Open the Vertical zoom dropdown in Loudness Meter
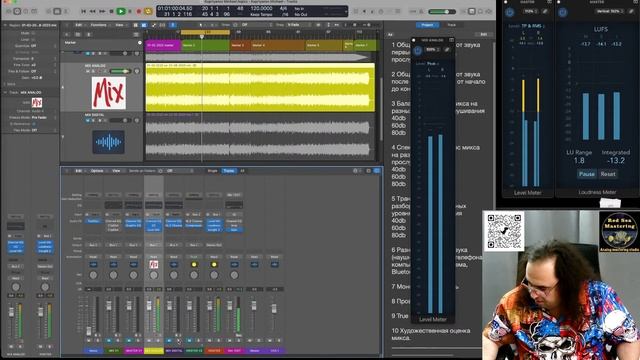This screenshot has height=360, width=640. click(610, 11)
